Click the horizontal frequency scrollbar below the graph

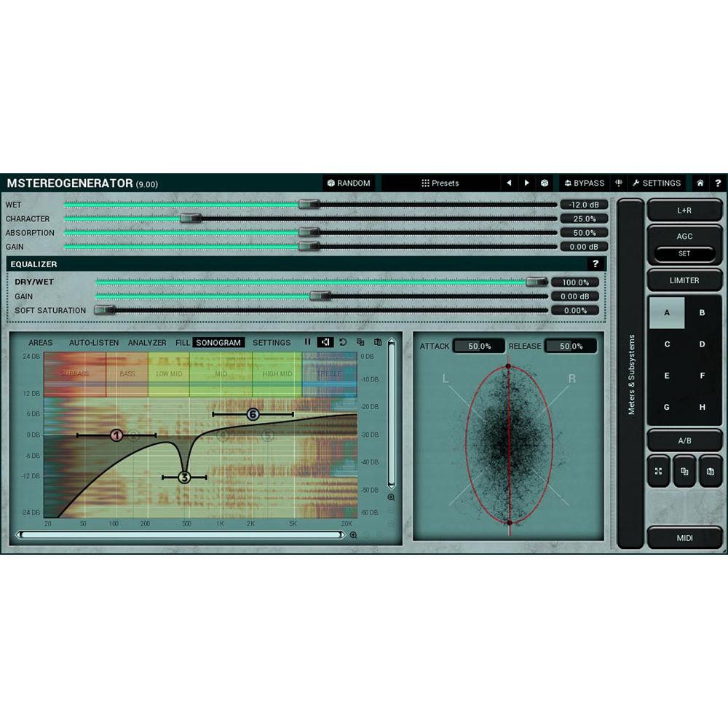[182, 535]
